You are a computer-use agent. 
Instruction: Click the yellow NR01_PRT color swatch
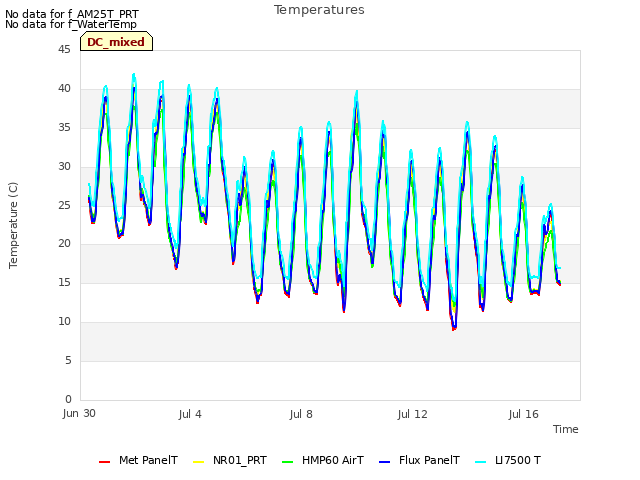[198, 462]
